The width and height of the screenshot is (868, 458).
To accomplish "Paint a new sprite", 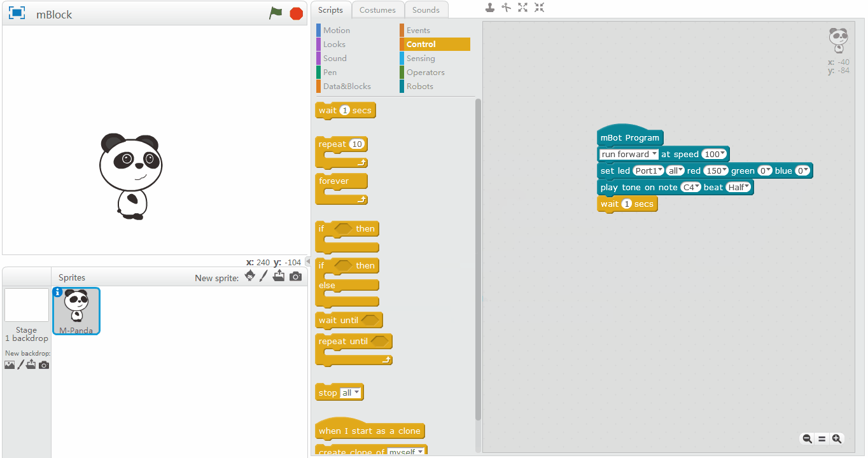I will coord(263,276).
